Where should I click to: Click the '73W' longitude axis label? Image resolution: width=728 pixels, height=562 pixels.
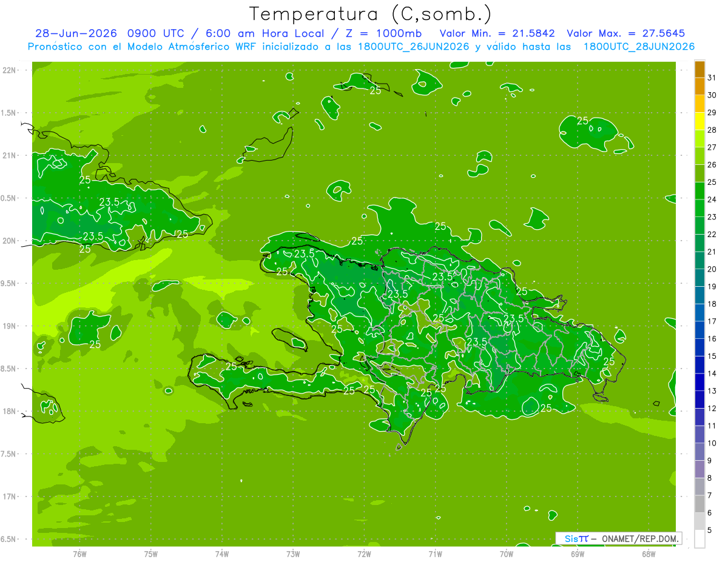pyautogui.click(x=293, y=554)
